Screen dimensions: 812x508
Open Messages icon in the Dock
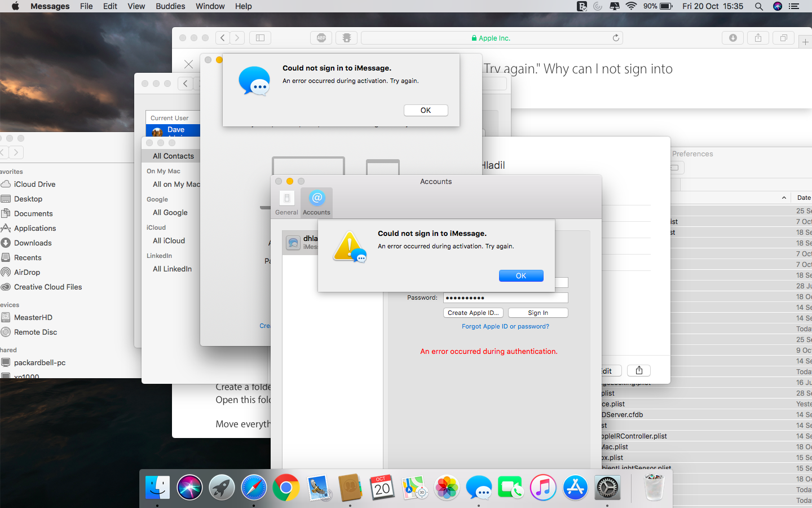pyautogui.click(x=479, y=488)
